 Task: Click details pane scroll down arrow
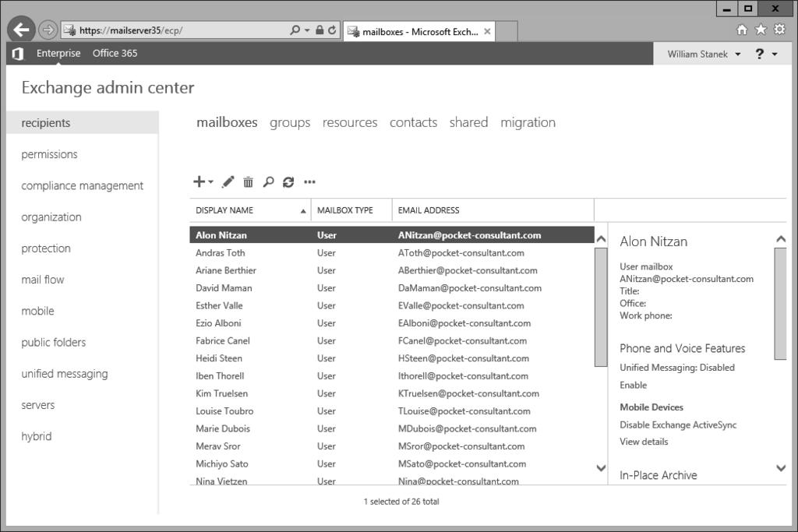click(x=781, y=468)
